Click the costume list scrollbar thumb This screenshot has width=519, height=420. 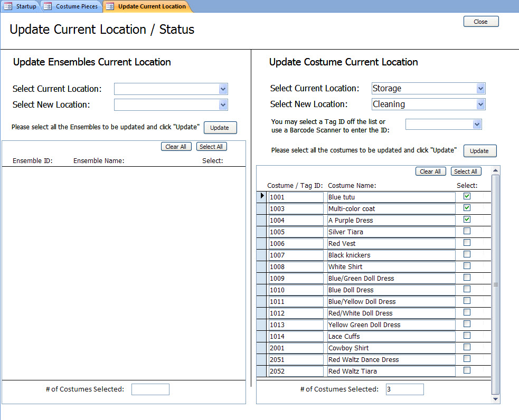point(495,285)
